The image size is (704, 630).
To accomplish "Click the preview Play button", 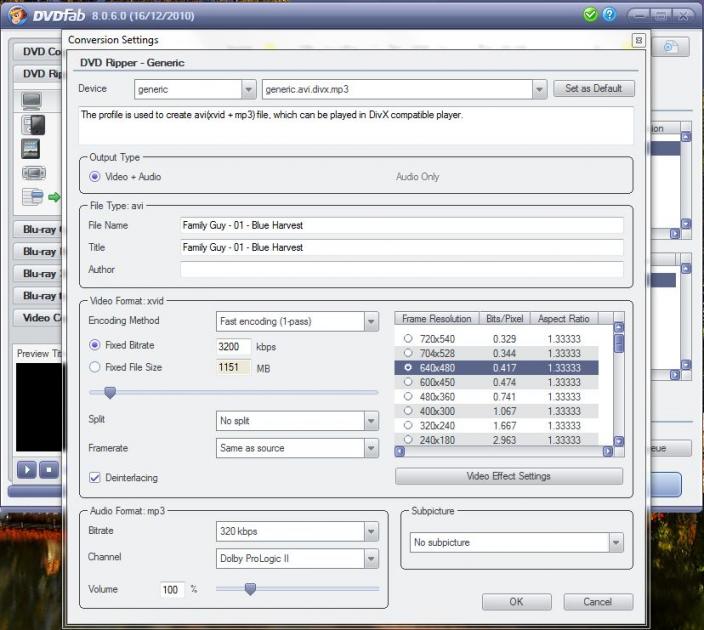I will [x=27, y=470].
